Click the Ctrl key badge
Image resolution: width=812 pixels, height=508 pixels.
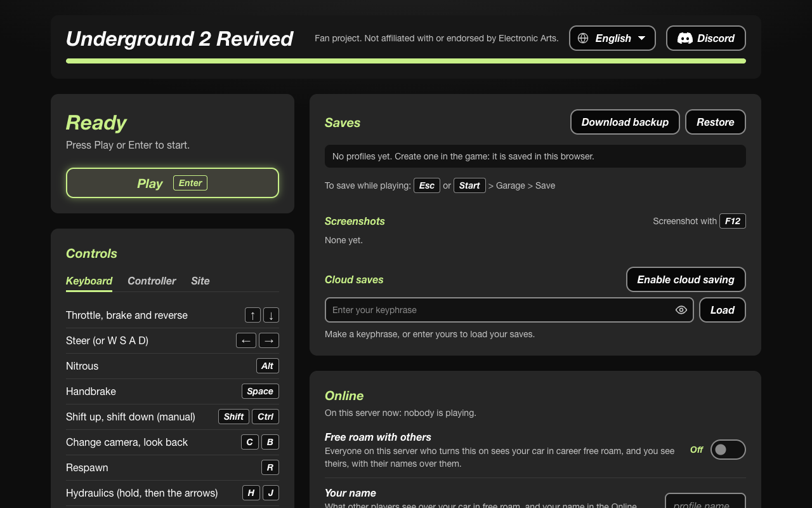(x=266, y=417)
